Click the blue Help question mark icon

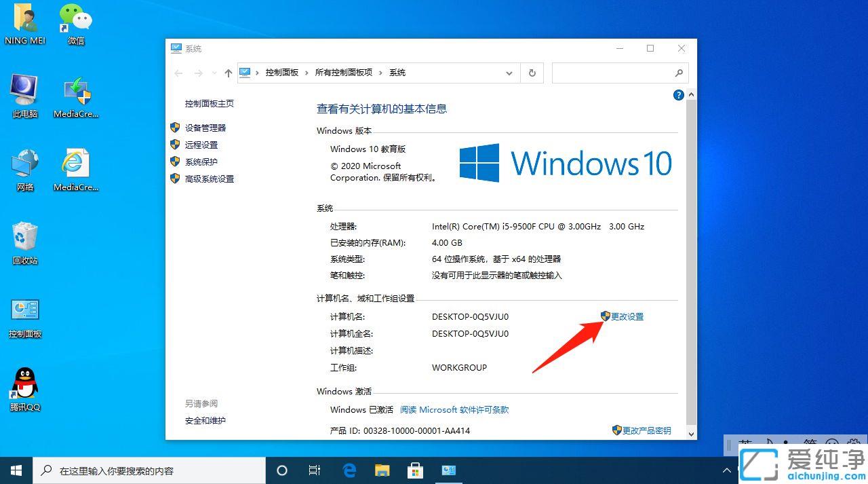pyautogui.click(x=678, y=95)
